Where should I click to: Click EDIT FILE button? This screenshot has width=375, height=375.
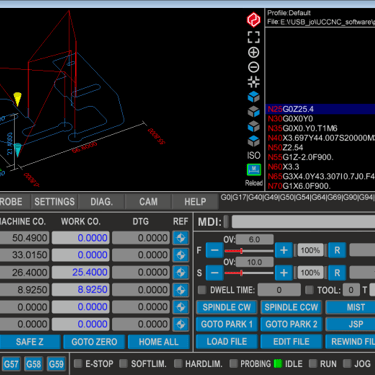click(x=291, y=342)
